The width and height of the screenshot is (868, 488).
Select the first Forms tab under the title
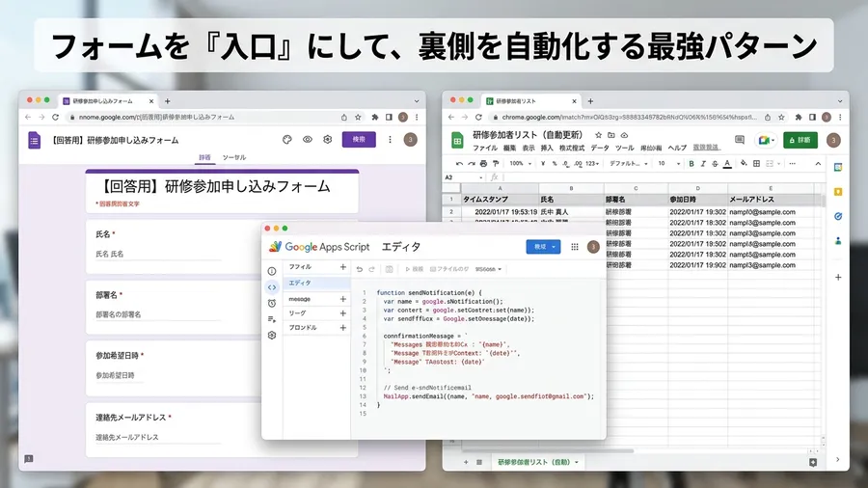coord(204,158)
